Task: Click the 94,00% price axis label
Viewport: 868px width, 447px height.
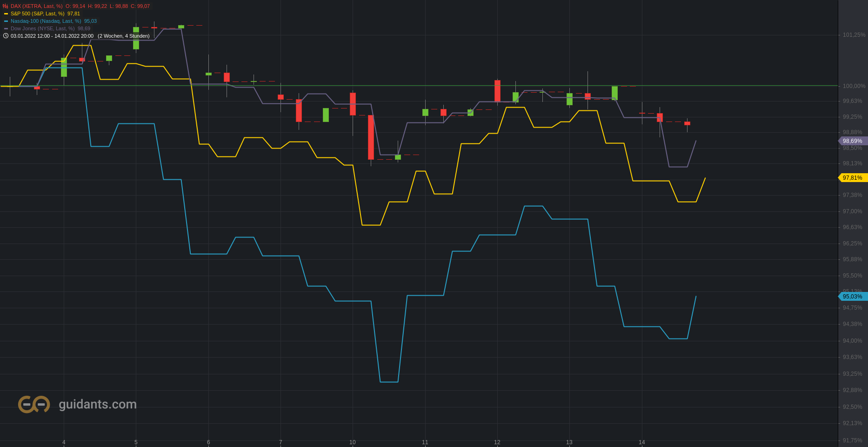Action: (853, 341)
